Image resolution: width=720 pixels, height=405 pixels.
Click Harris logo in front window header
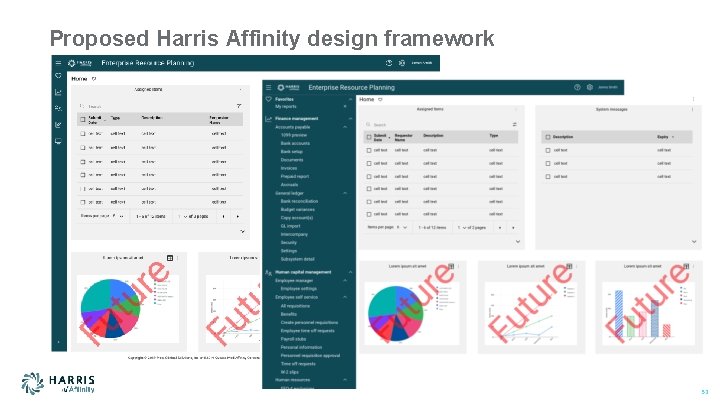pyautogui.click(x=288, y=87)
